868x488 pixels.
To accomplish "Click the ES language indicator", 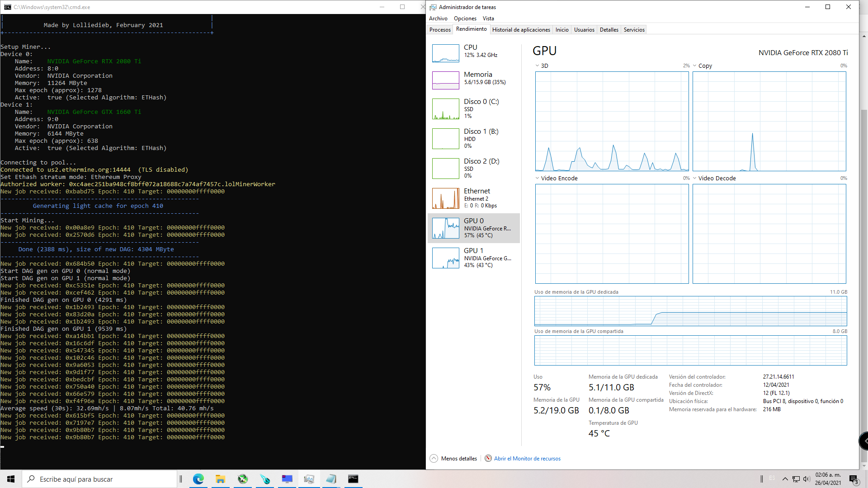I will (x=772, y=478).
